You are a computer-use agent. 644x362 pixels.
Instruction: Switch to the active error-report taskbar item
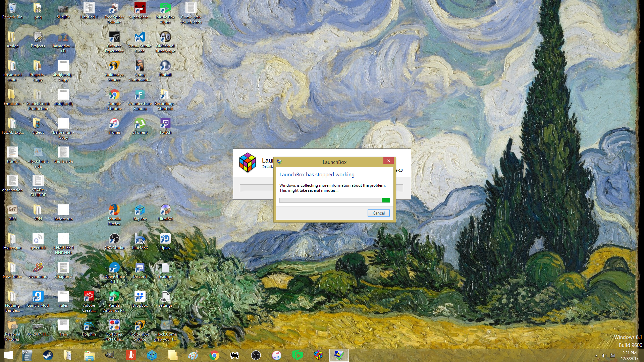[x=339, y=355]
